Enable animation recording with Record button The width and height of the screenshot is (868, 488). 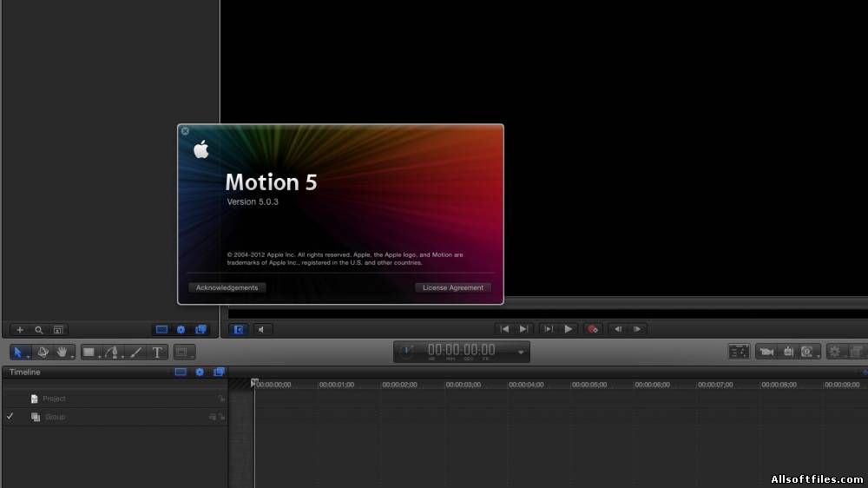pos(593,329)
